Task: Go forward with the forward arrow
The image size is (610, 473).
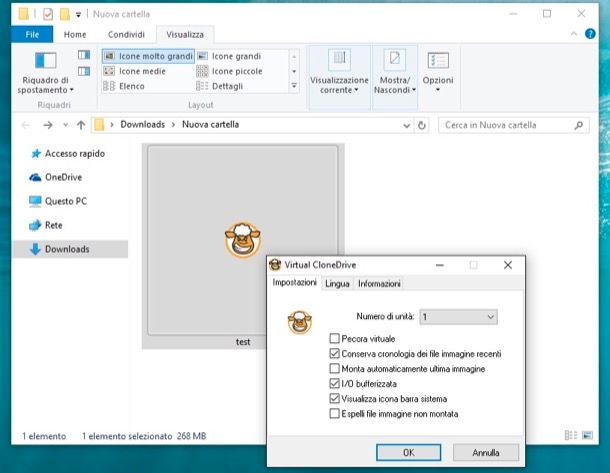Action: 48,125
